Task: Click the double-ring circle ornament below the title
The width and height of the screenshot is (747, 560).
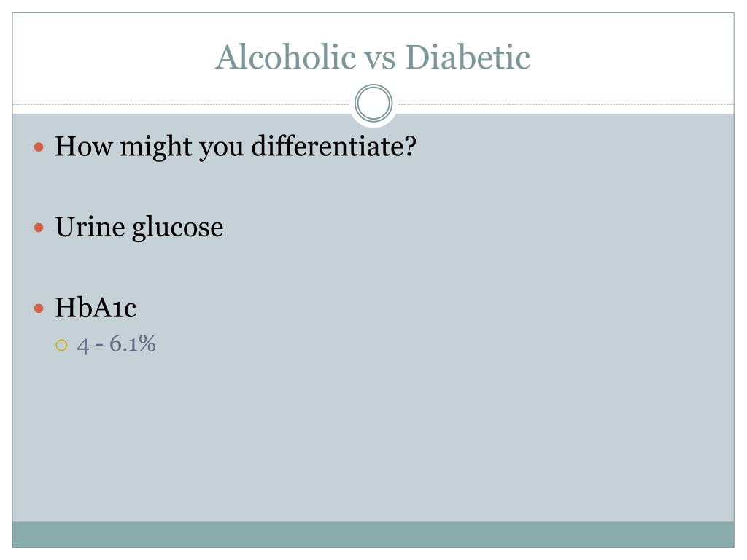Action: [373, 104]
